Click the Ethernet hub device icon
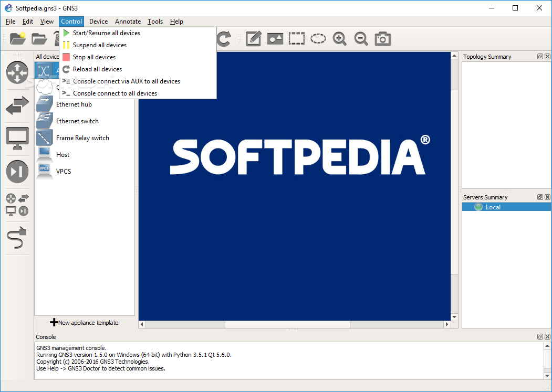Viewport: 552px width, 392px height. point(44,104)
